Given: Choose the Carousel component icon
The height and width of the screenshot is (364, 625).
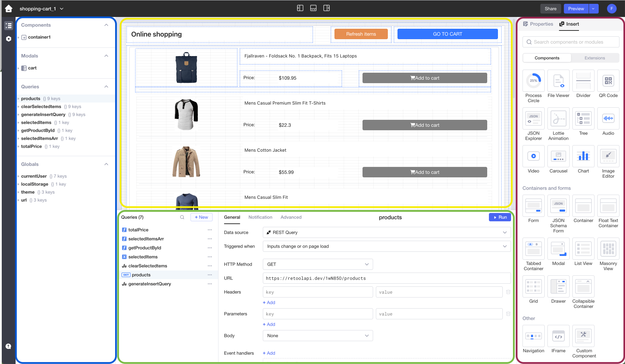Looking at the screenshot, I should pos(558,157).
